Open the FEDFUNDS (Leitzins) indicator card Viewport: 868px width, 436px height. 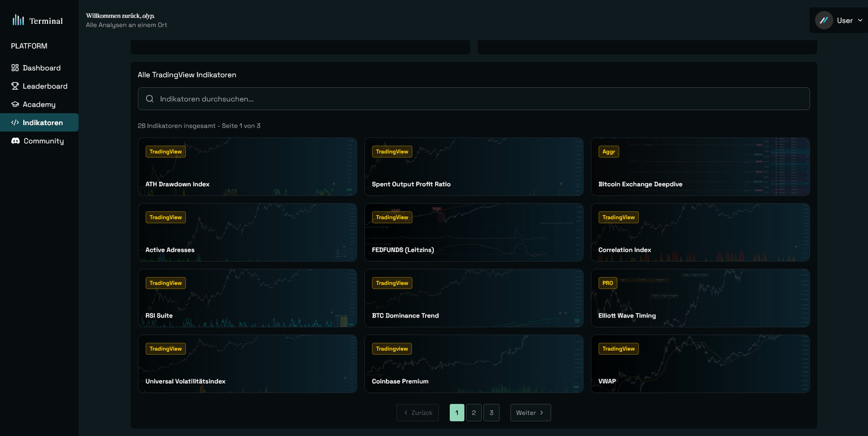(x=474, y=233)
